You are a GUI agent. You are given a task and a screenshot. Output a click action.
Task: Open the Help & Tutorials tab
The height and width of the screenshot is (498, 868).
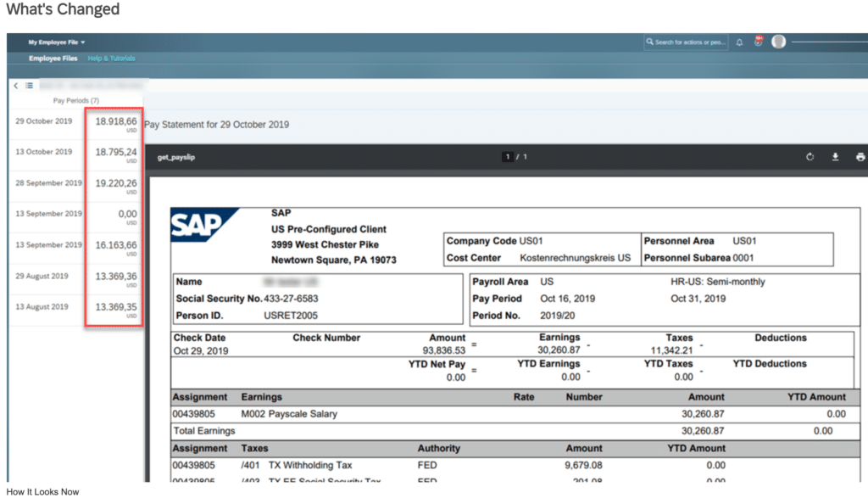point(110,59)
